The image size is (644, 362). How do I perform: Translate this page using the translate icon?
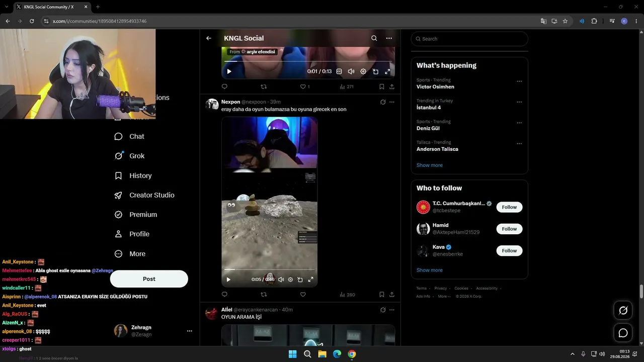543,21
